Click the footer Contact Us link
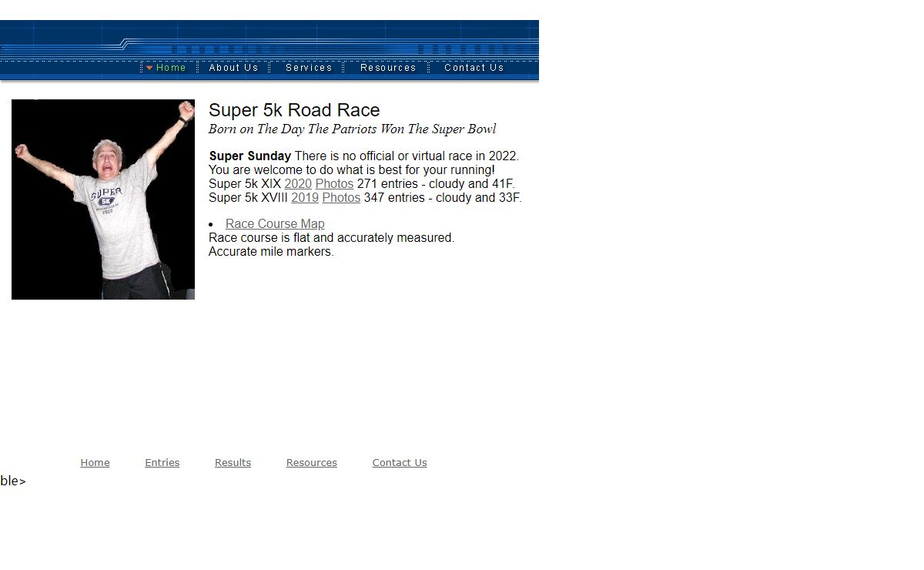 click(399, 463)
